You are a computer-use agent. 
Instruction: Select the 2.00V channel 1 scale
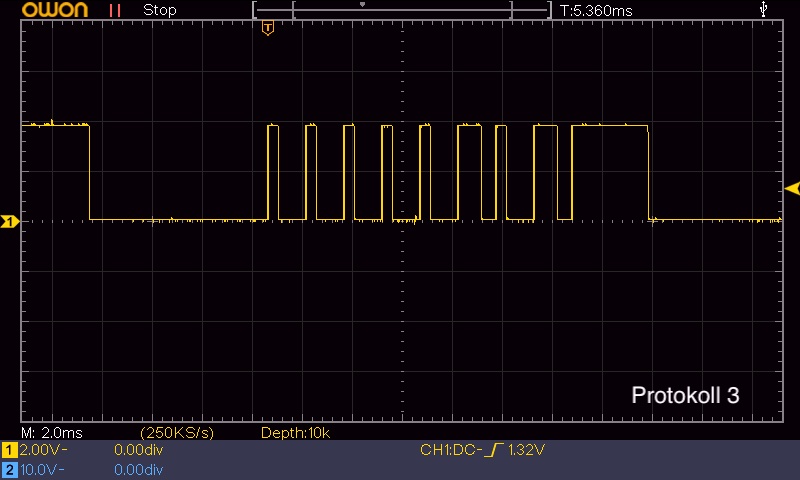point(43,450)
